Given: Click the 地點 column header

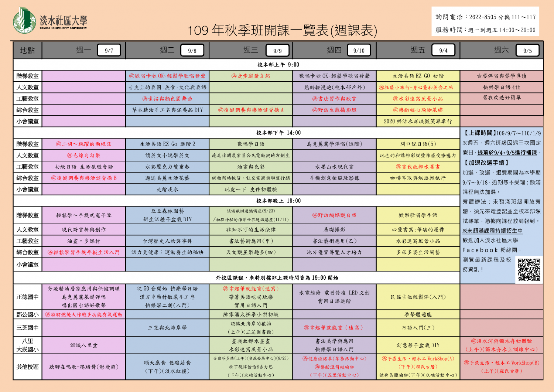Looking at the screenshot, I should coord(27,51).
